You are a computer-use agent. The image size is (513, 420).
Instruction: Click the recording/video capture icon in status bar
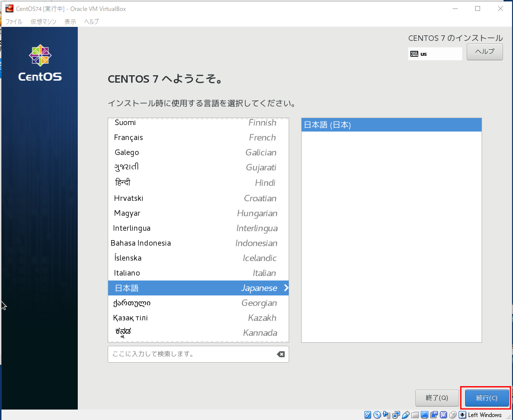434,415
